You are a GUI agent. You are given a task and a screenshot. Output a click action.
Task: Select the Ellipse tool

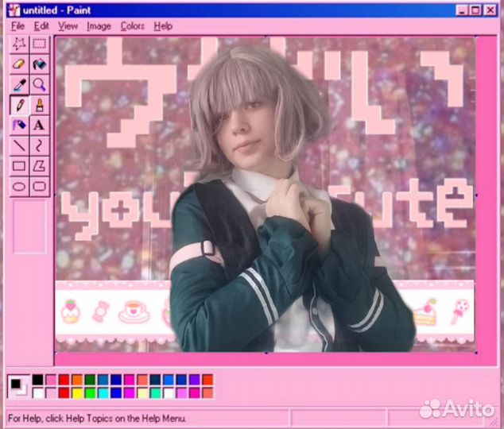[x=19, y=187]
